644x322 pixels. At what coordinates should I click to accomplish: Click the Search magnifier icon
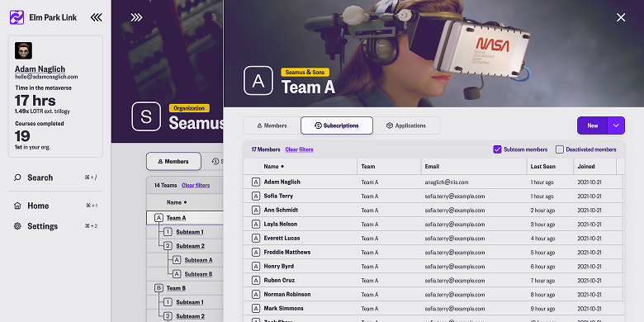17,178
